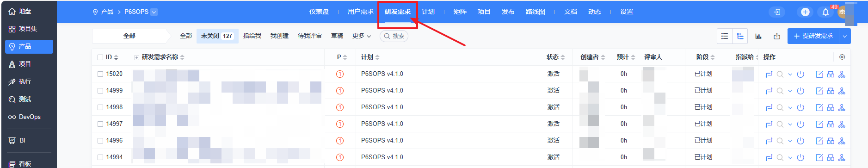
Task: Check the box for requirement 14998
Action: click(x=100, y=107)
